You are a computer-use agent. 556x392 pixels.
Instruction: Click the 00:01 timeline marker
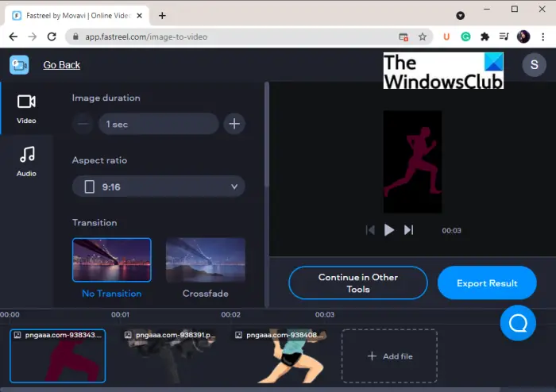[120, 314]
